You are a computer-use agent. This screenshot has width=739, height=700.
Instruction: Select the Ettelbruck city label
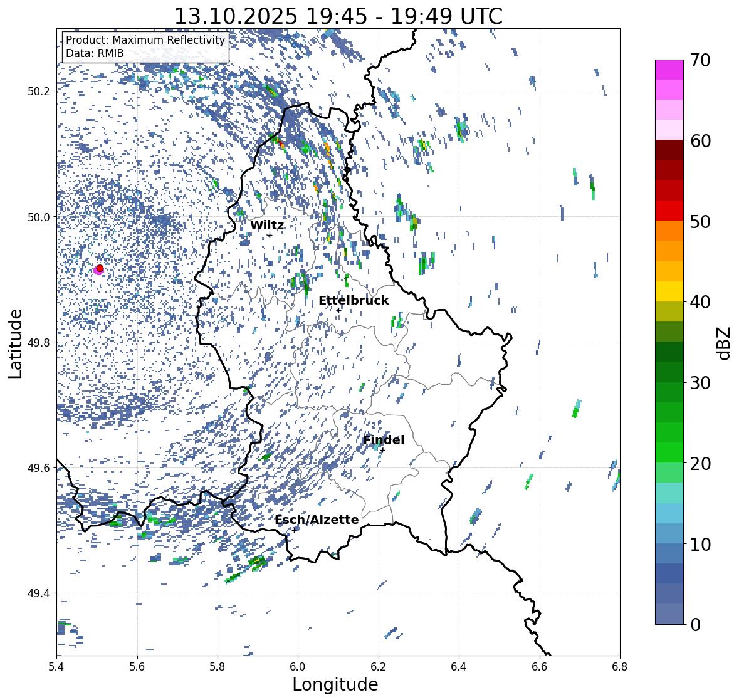(354, 301)
